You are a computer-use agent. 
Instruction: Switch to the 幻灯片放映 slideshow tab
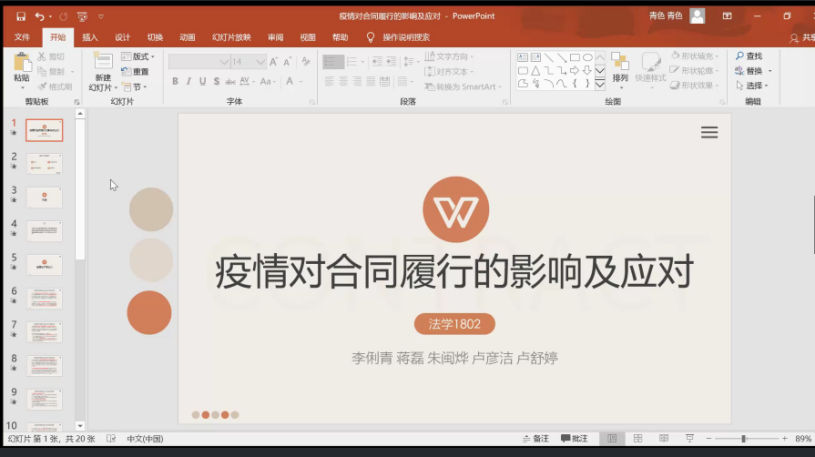(x=231, y=37)
